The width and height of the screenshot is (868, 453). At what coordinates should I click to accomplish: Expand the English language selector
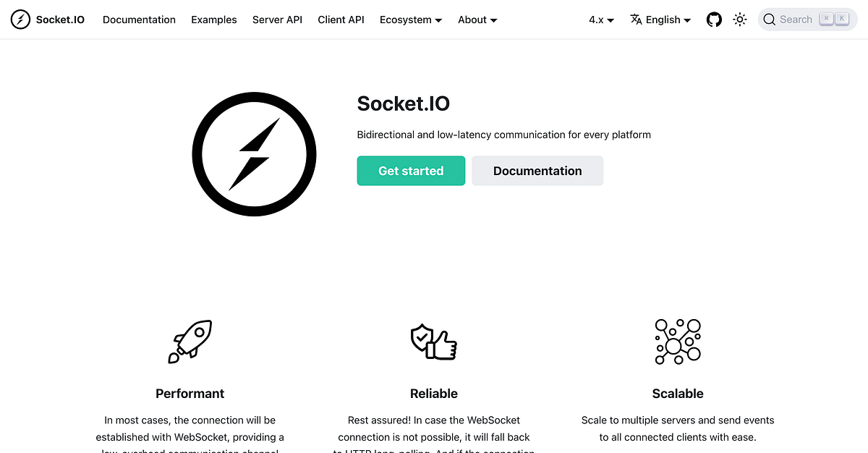tap(663, 20)
